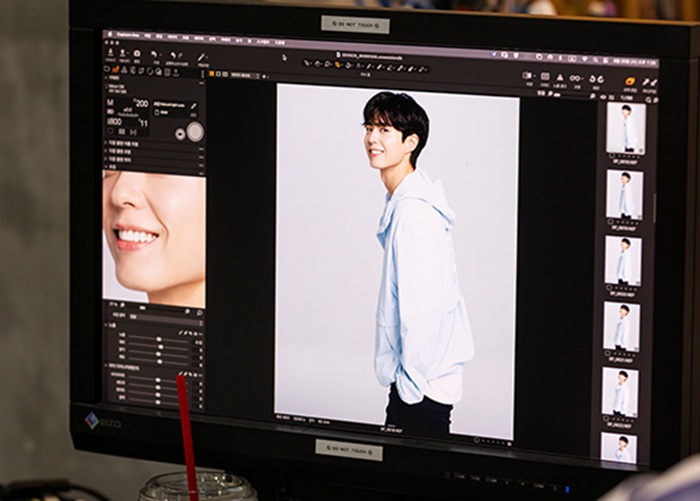Click the ISO 800 value in camera panel
Image resolution: width=700 pixels, height=501 pixels.
[116, 120]
